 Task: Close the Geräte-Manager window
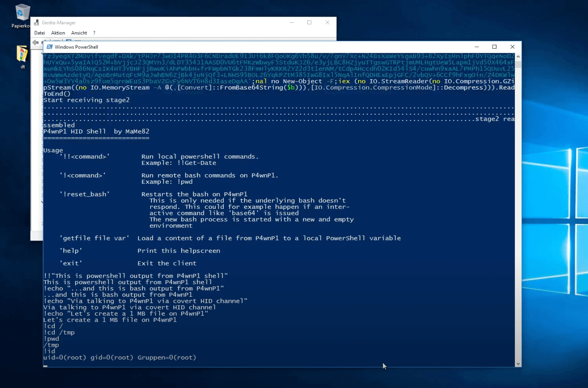[327, 22]
